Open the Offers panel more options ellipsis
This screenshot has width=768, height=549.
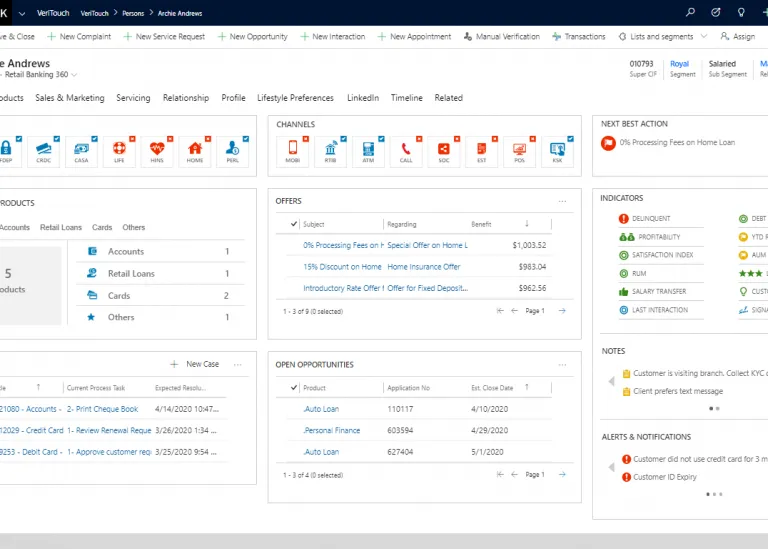[x=563, y=201]
